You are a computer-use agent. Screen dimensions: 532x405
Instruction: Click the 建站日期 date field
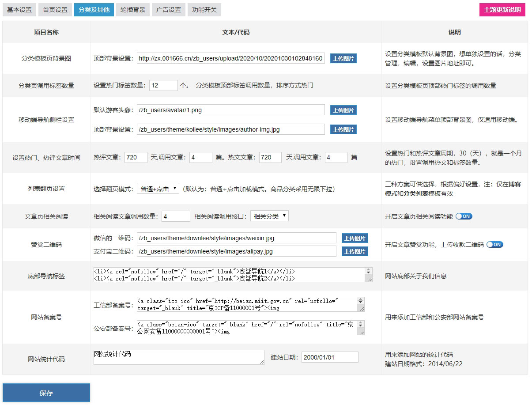[x=330, y=357]
